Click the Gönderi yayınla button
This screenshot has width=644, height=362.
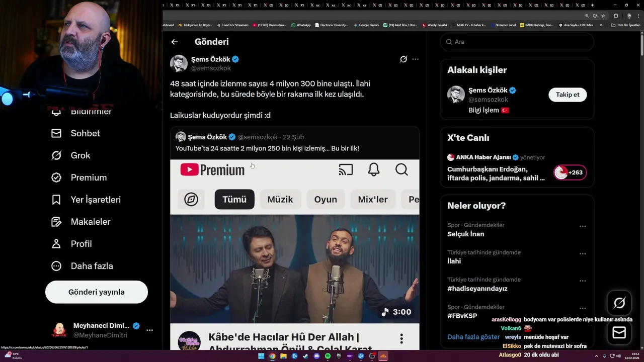[x=97, y=292]
